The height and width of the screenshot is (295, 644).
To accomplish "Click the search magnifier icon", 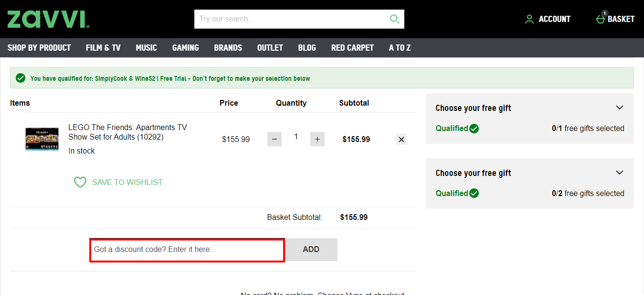I will 394,19.
